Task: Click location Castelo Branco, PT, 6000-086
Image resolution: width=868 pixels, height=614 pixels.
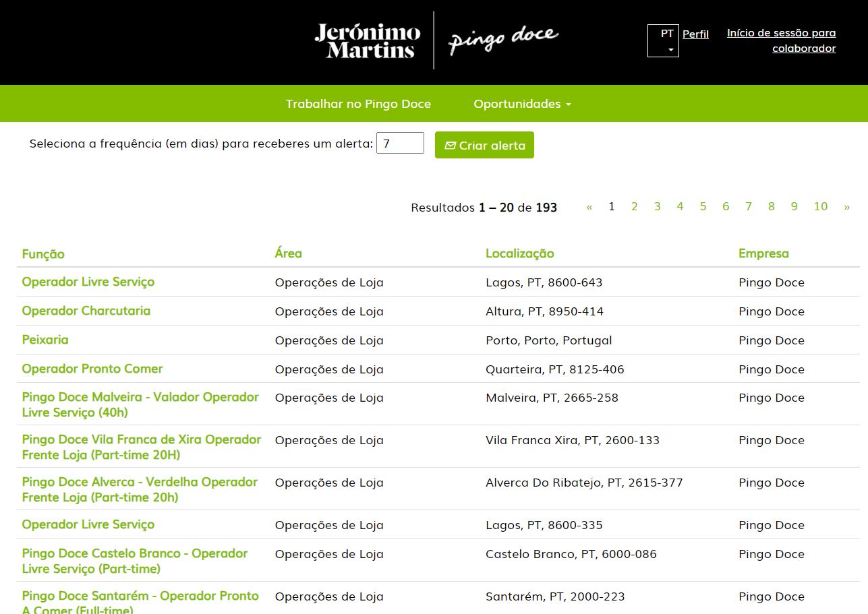Action: click(x=571, y=554)
